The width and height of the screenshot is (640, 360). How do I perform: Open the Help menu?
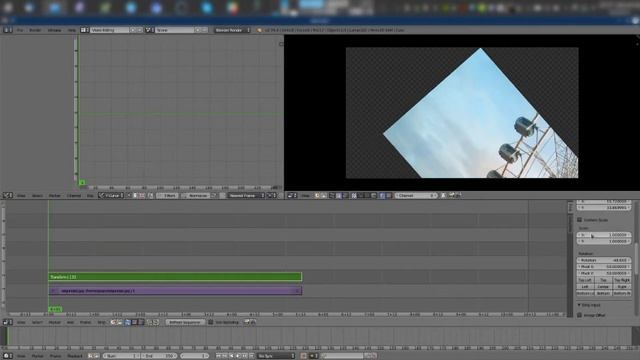(71, 30)
